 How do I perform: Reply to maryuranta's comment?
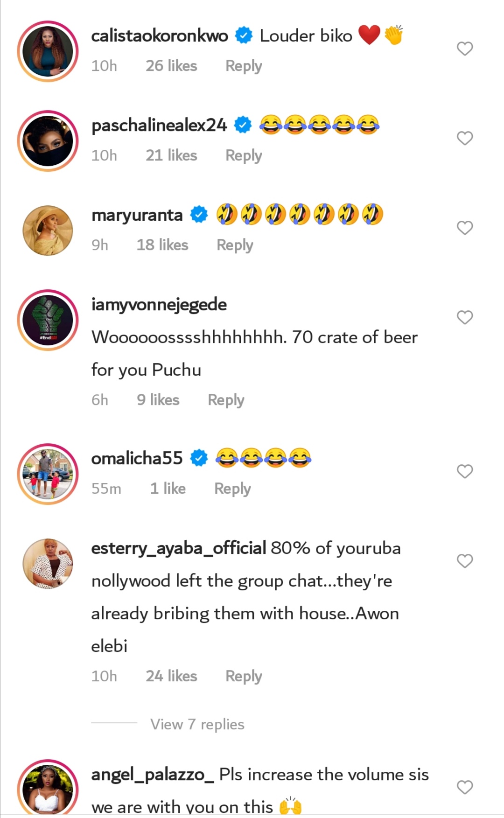[235, 245]
